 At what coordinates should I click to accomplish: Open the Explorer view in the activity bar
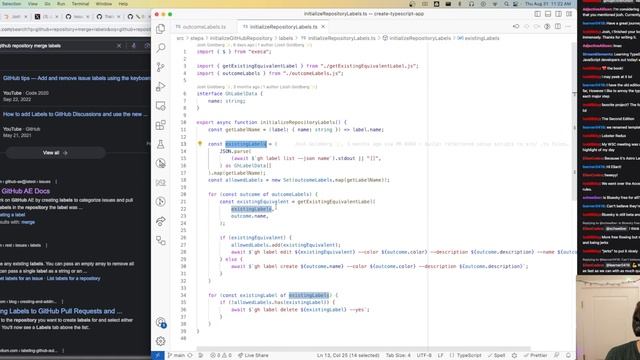click(x=160, y=29)
